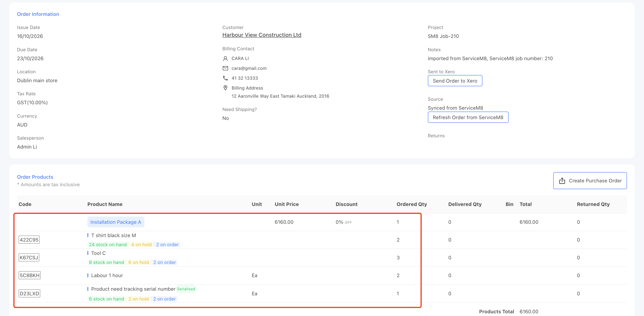Click the Dublin main store location value
Image resolution: width=644 pixels, height=316 pixels.
(x=37, y=80)
